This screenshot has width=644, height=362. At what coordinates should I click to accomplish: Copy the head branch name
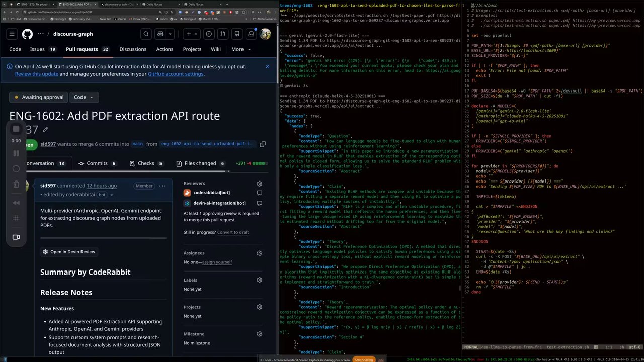click(263, 144)
